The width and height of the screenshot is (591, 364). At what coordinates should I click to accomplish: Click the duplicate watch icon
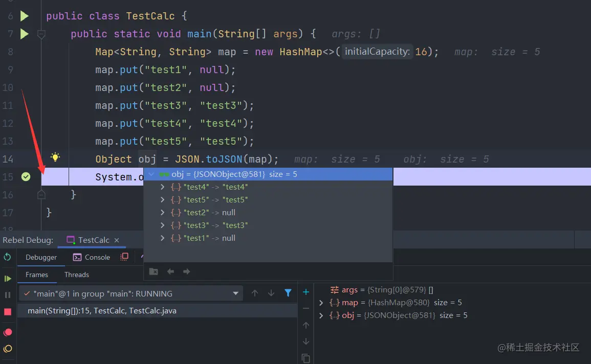coord(306,358)
